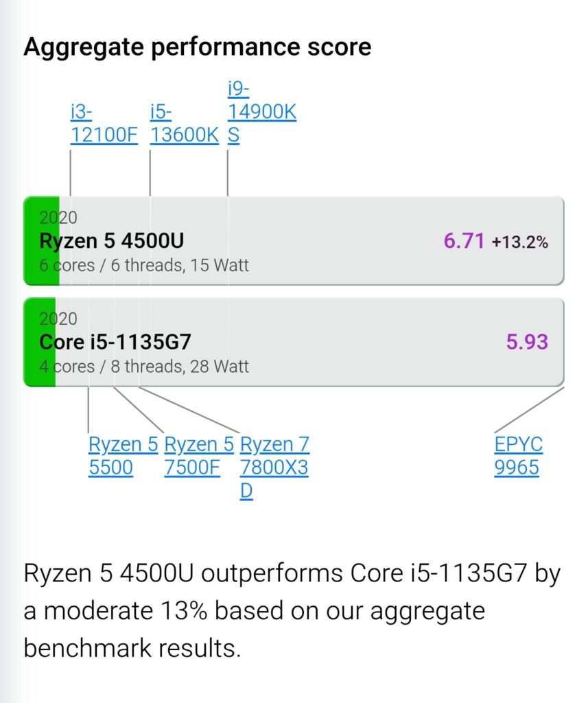588x703 pixels.
Task: Click the +13.2% difference label
Action: (x=520, y=242)
